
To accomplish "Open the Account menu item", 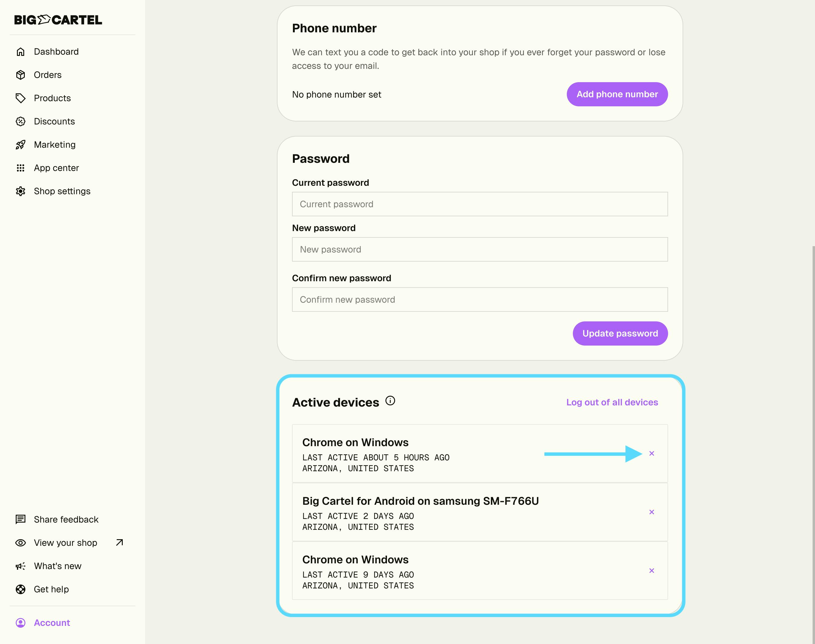I will pos(52,623).
